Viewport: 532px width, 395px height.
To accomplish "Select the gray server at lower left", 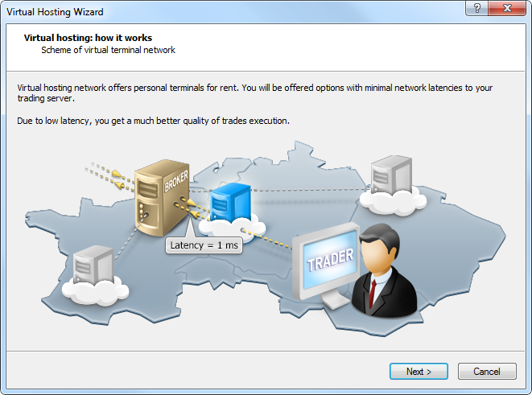I will [x=93, y=265].
